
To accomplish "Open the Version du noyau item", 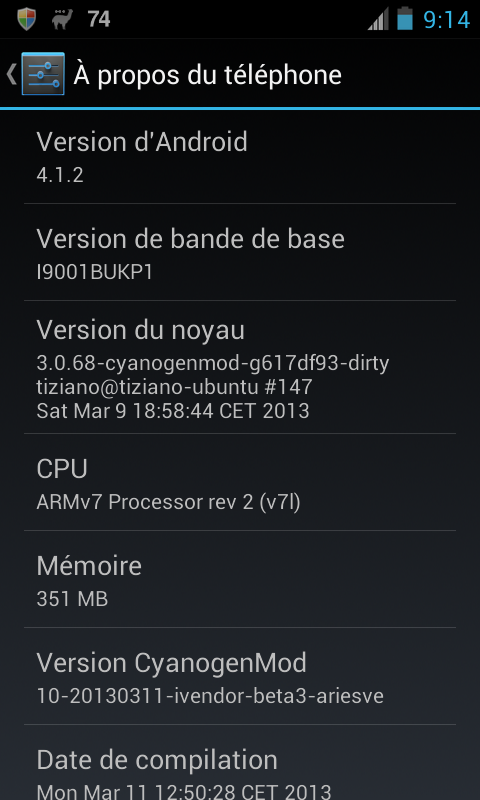I will click(x=240, y=367).
